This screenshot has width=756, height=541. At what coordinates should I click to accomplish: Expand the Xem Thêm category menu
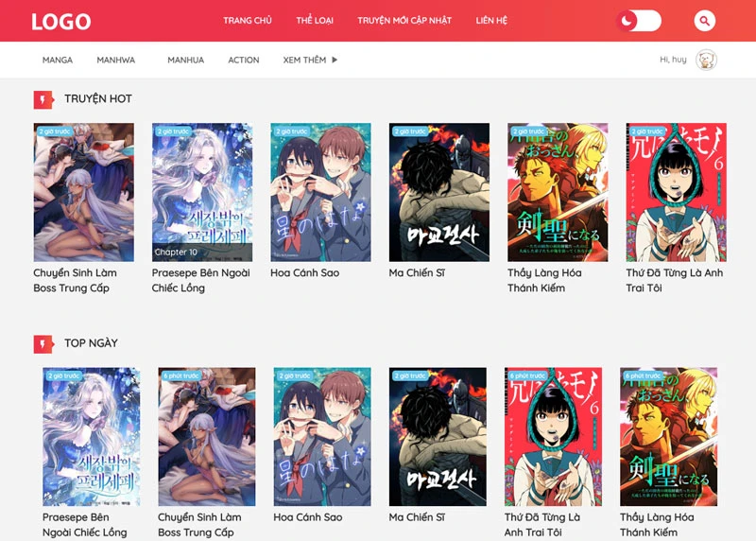310,60
